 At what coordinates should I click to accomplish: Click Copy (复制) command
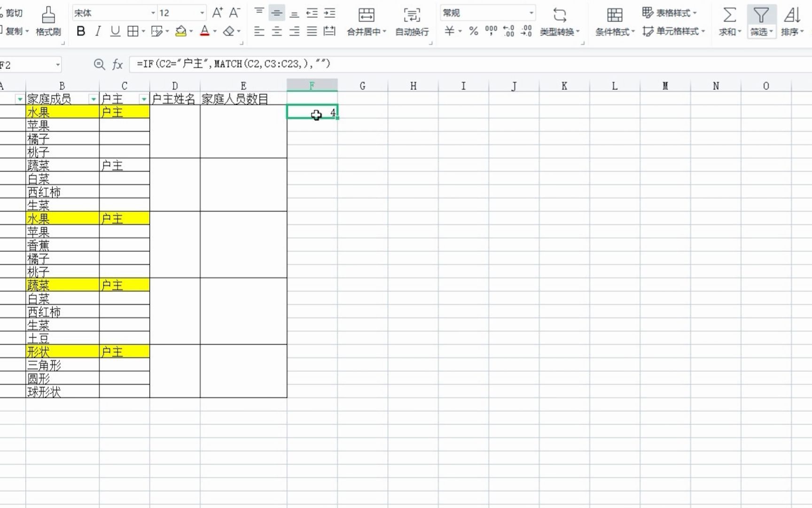pos(14,32)
